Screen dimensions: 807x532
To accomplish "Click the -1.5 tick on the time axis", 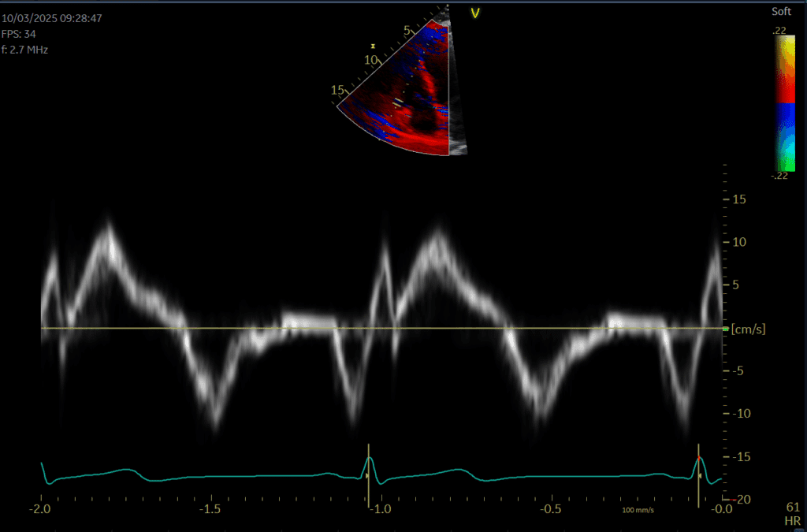I will [x=210, y=510].
